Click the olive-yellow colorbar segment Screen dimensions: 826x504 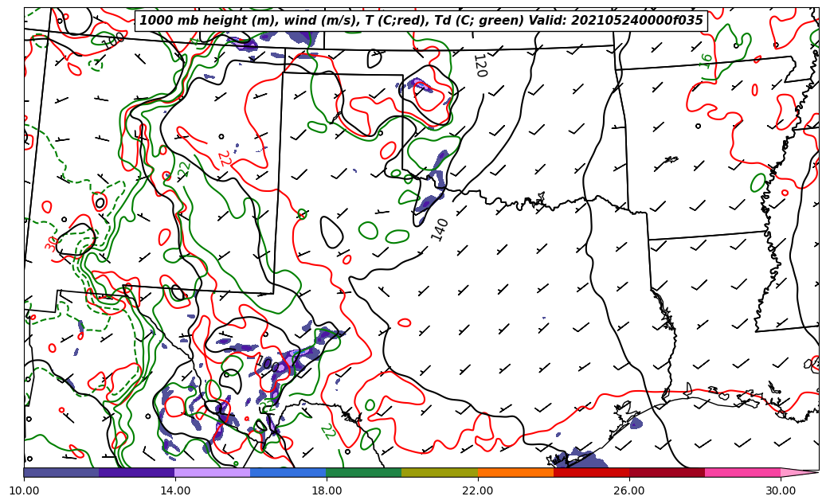(x=439, y=472)
